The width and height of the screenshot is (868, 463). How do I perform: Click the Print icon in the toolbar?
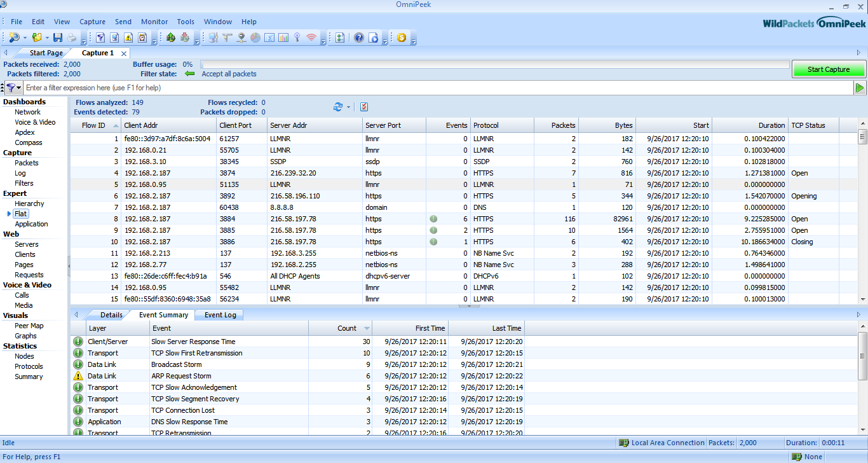tap(72, 38)
